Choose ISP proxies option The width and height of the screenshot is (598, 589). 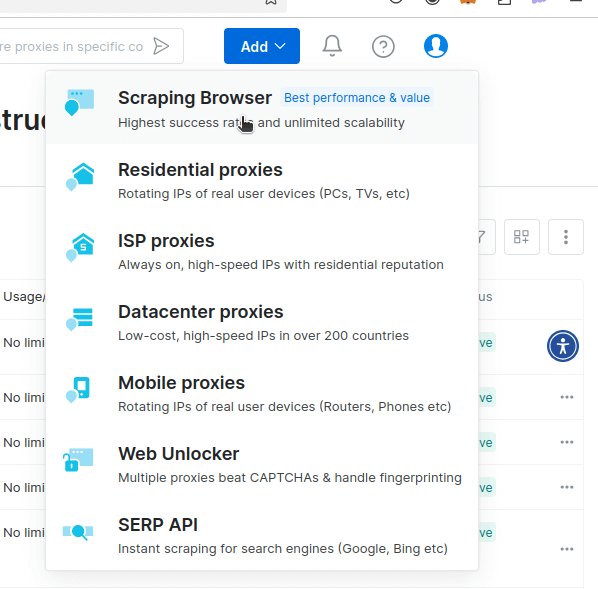(x=262, y=251)
